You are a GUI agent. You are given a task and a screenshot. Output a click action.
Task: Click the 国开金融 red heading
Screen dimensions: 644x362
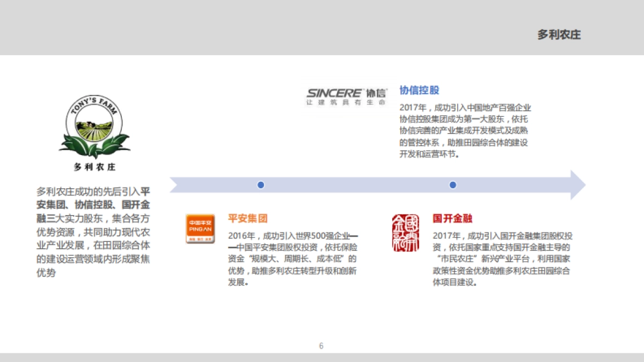click(452, 218)
